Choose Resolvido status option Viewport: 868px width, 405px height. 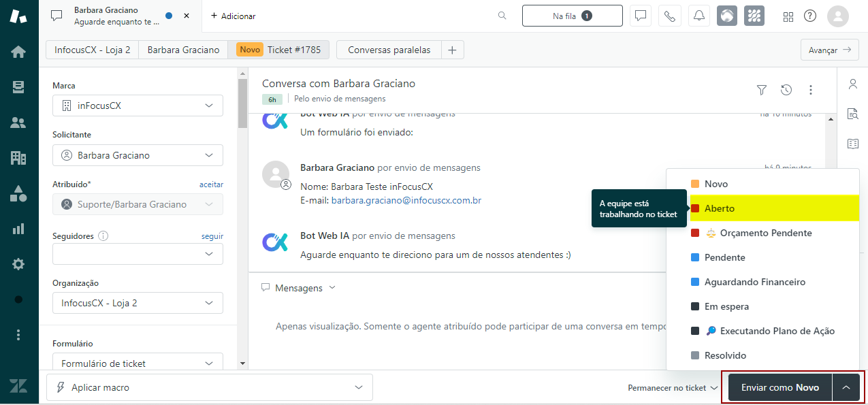[725, 355]
